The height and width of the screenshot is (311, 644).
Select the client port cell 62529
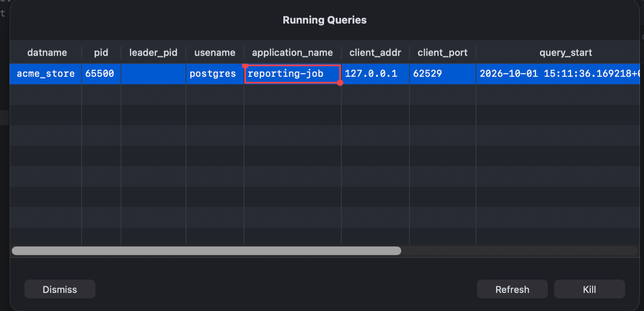pos(442,74)
